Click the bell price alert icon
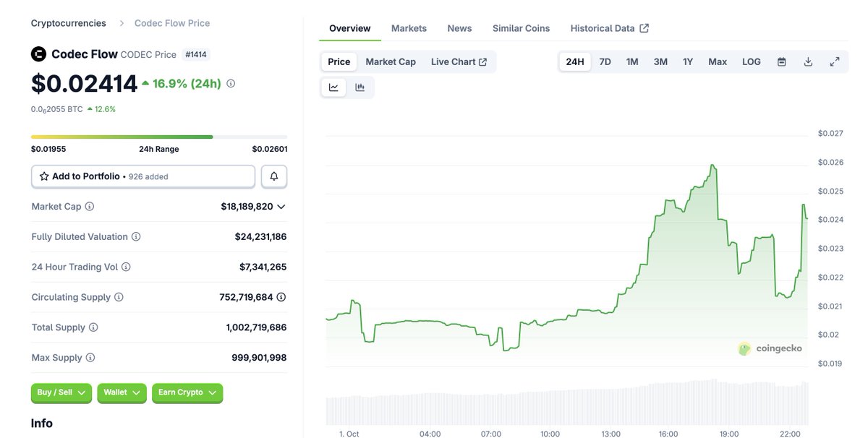The width and height of the screenshot is (868, 438). coord(274,176)
